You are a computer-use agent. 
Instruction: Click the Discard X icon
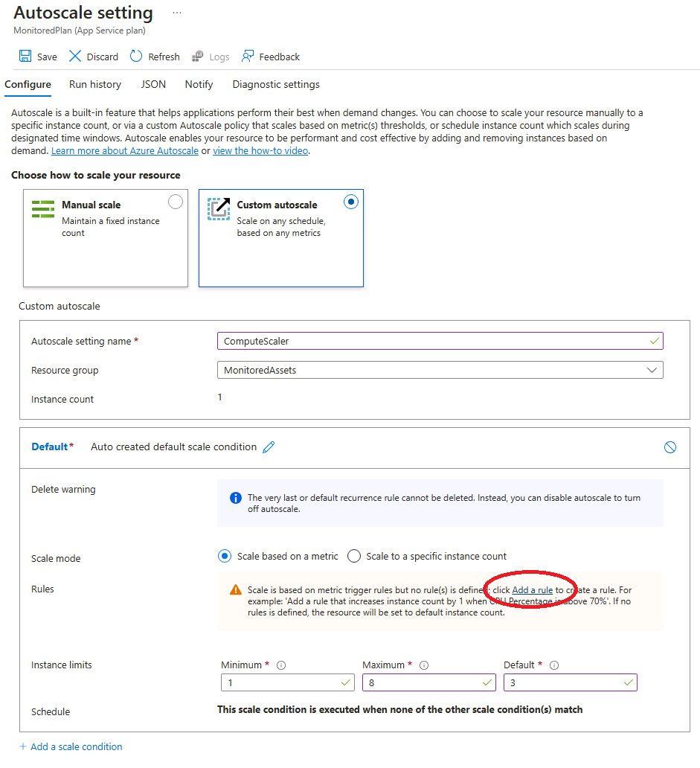click(75, 56)
